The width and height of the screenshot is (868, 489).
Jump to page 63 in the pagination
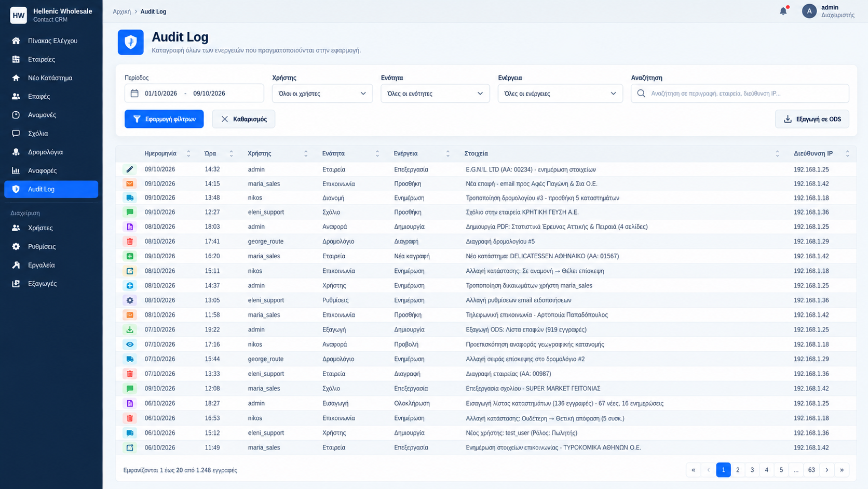pyautogui.click(x=811, y=470)
